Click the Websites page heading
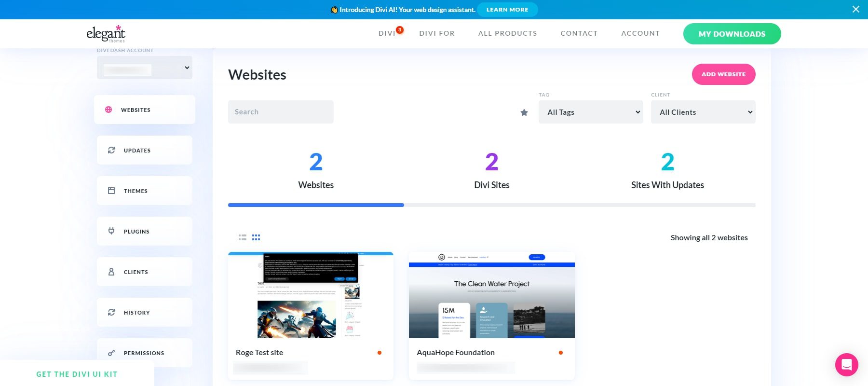 (x=257, y=75)
